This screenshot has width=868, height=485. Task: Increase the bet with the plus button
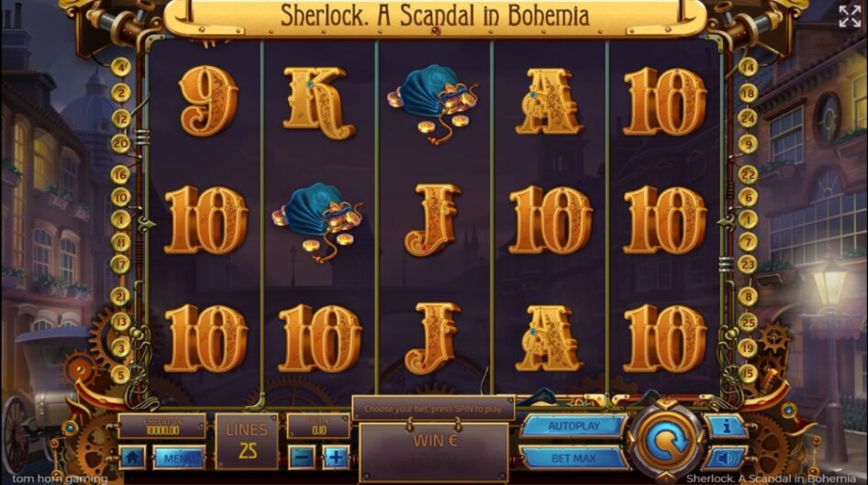[x=336, y=457]
